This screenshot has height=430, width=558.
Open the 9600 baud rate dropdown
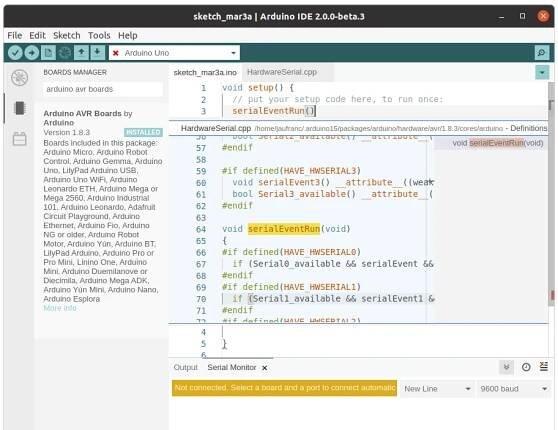514,389
